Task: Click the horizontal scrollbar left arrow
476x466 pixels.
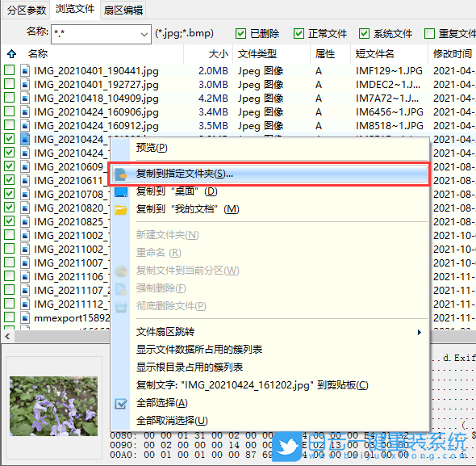Action: [7, 337]
